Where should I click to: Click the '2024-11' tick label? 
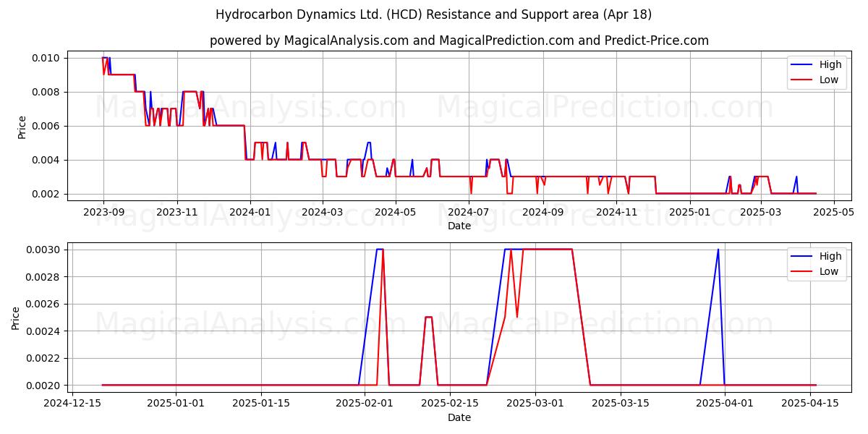pyautogui.click(x=616, y=213)
